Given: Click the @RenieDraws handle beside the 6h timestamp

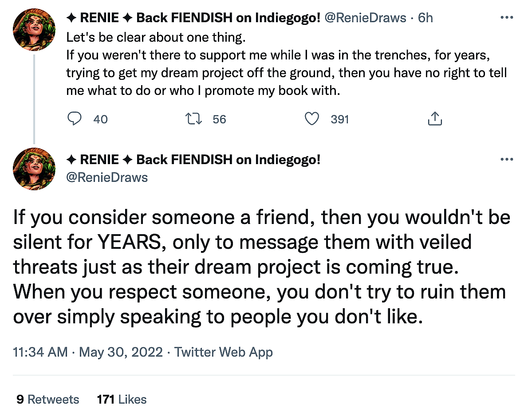Looking at the screenshot, I should click(365, 18).
